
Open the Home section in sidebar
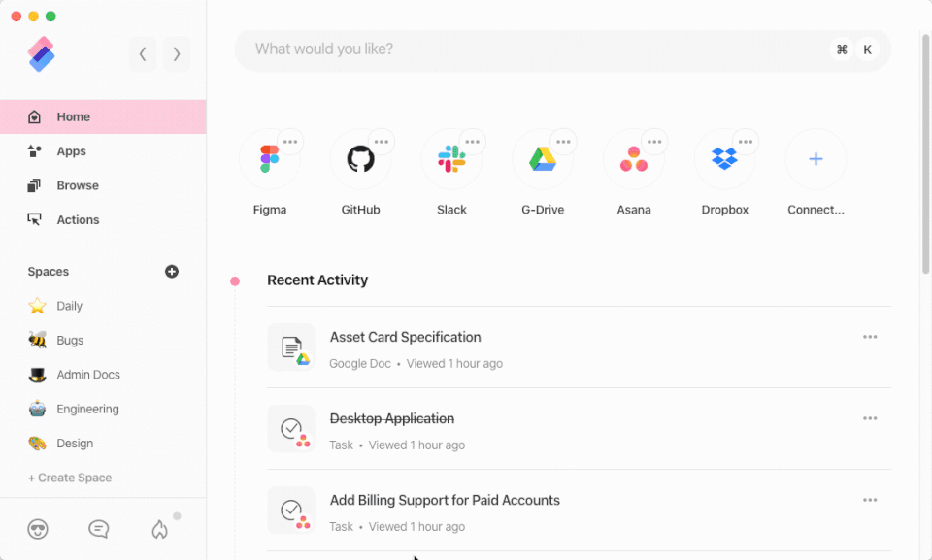pyautogui.click(x=103, y=116)
